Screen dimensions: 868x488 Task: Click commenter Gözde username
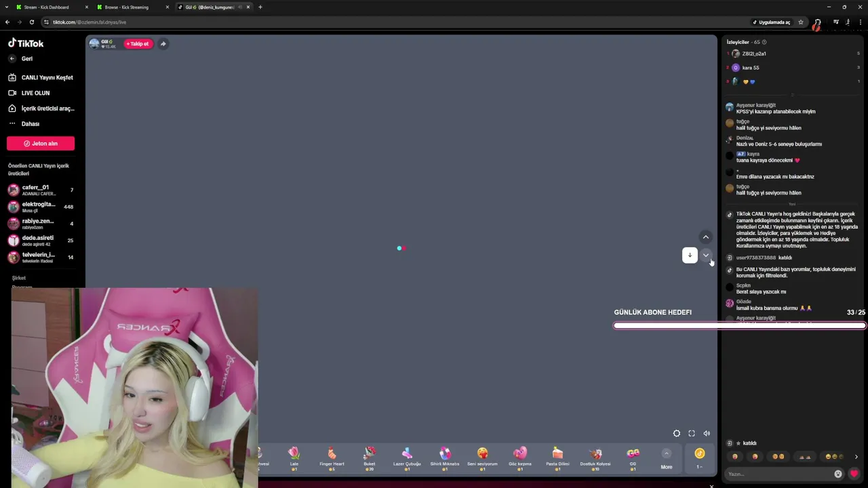click(743, 302)
